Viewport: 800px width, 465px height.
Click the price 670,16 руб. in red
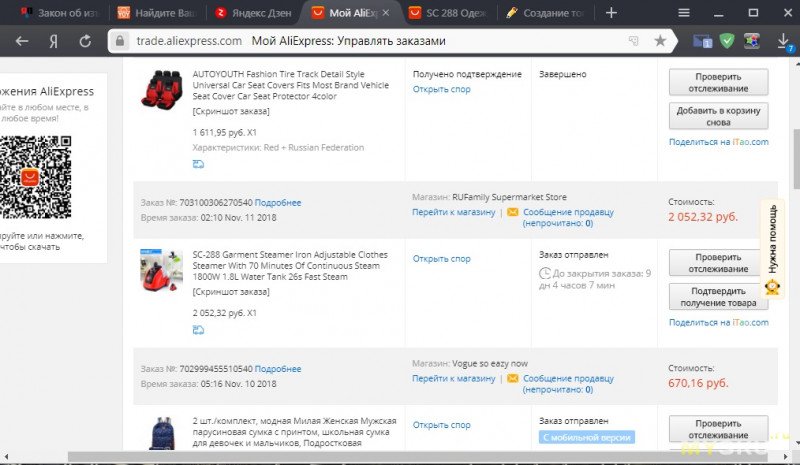[x=698, y=383]
